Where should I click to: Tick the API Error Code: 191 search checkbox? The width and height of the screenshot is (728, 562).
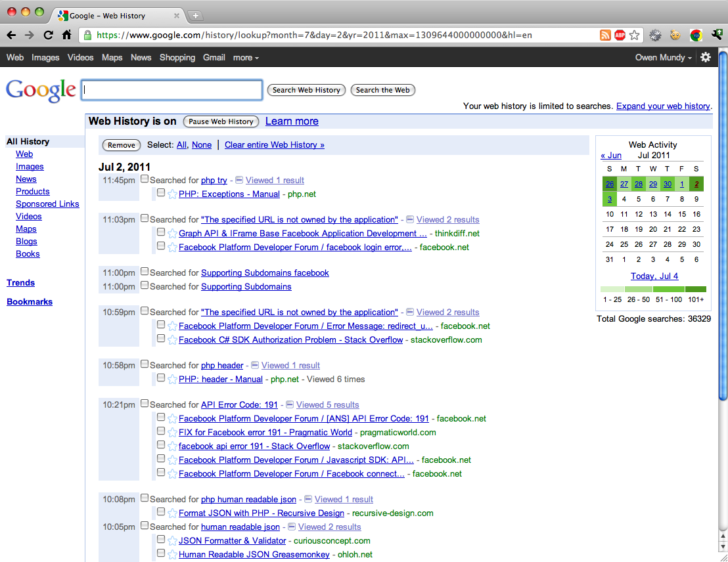click(x=145, y=404)
